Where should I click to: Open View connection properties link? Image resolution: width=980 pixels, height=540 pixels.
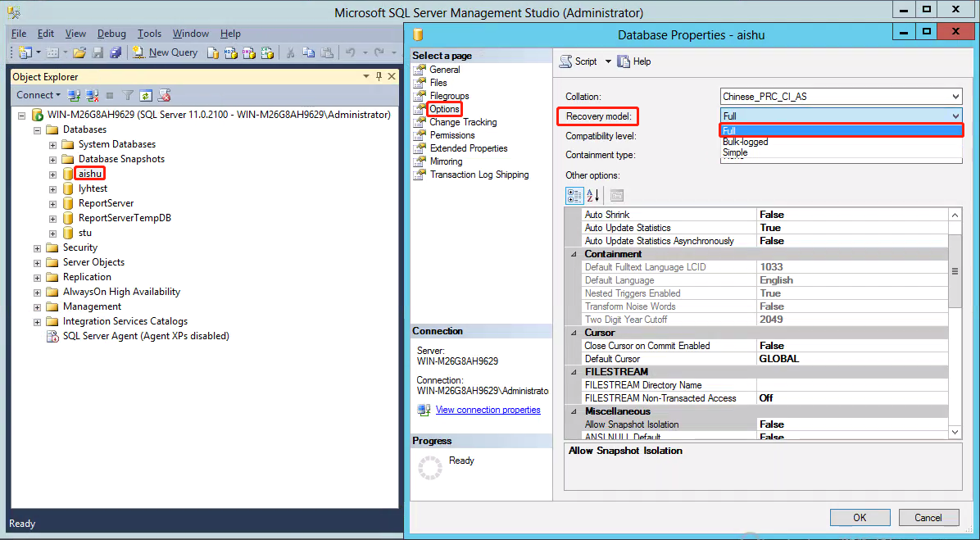[488, 410]
